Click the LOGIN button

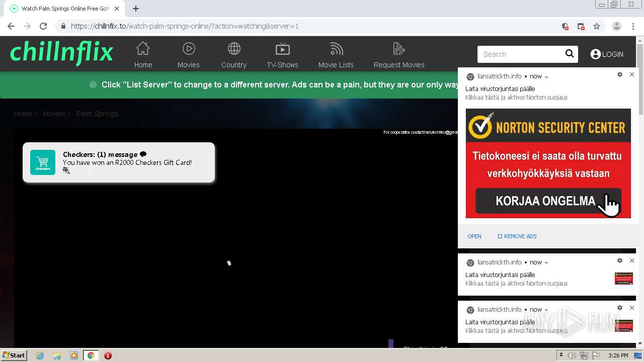click(x=607, y=54)
